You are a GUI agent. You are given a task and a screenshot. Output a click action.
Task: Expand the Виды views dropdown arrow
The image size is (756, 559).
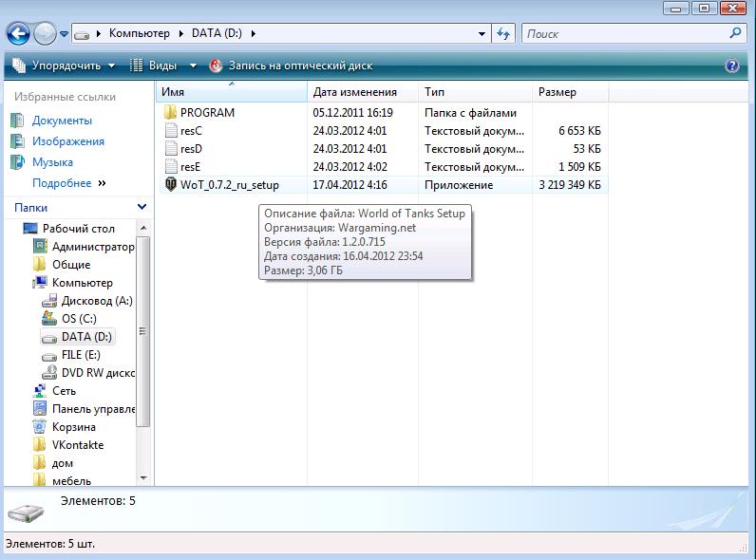[x=193, y=65]
